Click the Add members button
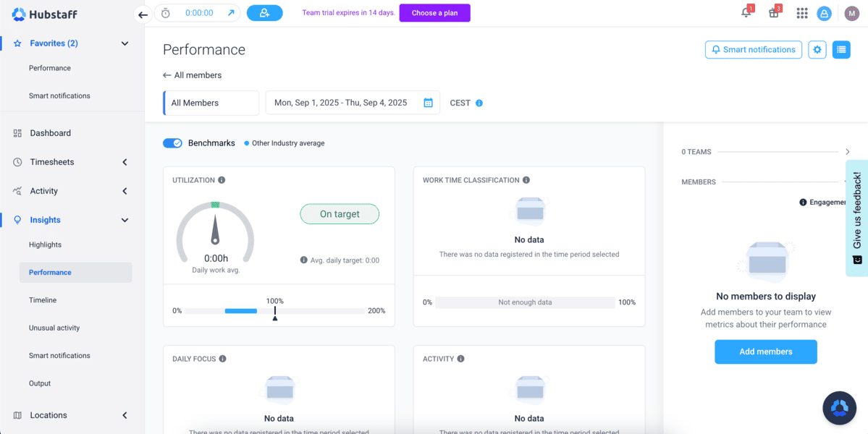This screenshot has height=434, width=868. point(765,352)
